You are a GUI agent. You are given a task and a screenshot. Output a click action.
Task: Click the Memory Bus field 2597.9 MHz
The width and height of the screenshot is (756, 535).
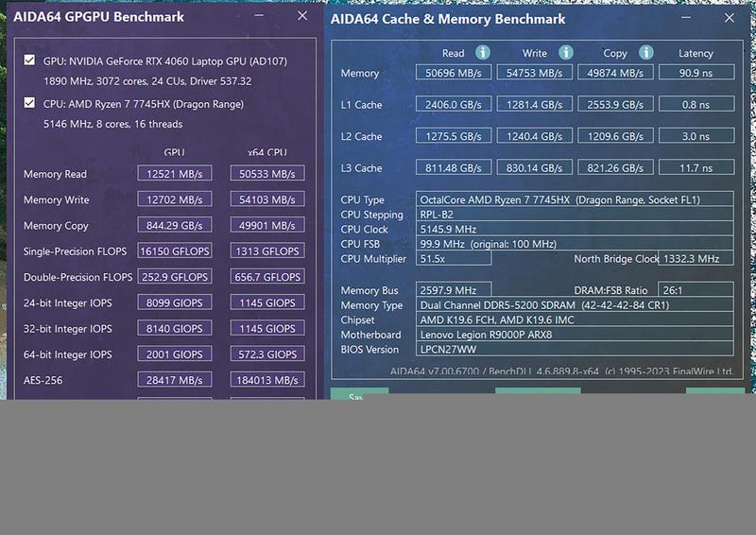click(x=454, y=290)
